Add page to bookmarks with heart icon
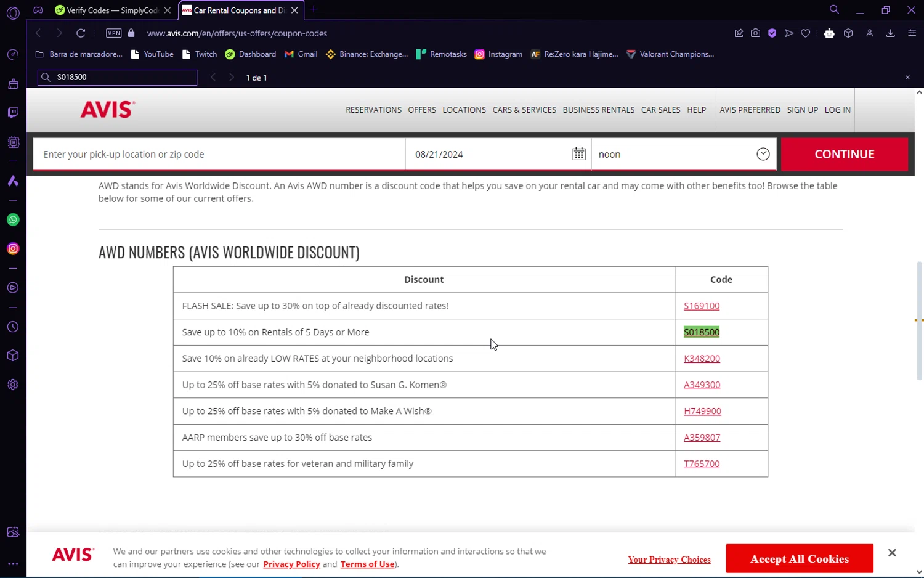 pos(806,33)
